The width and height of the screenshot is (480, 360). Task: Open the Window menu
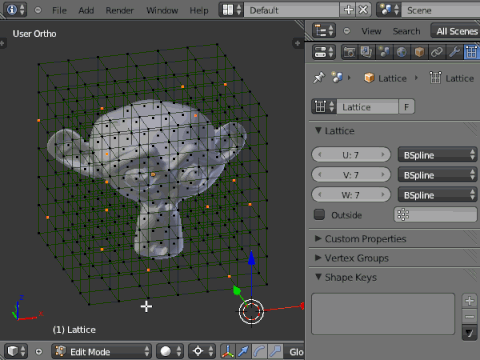(162, 10)
